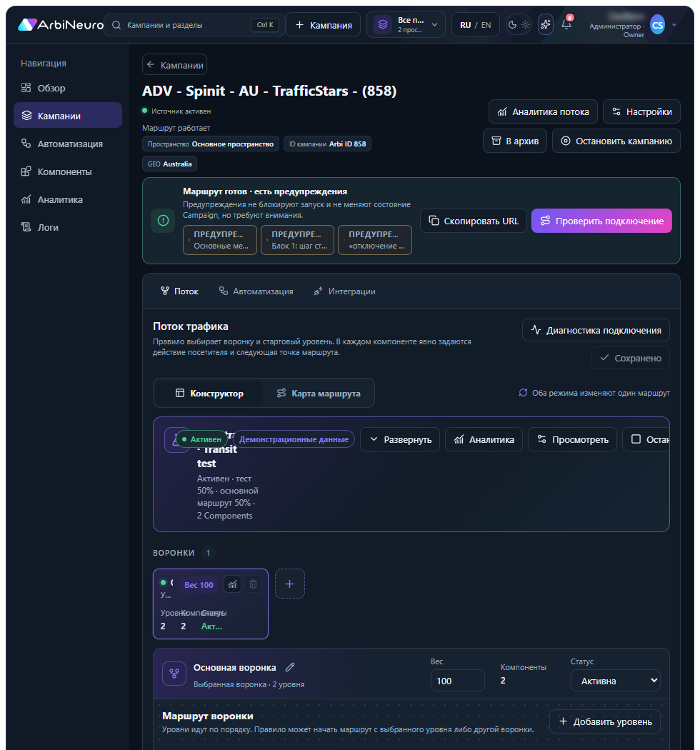Click Остановить кампанию button

[x=616, y=141]
